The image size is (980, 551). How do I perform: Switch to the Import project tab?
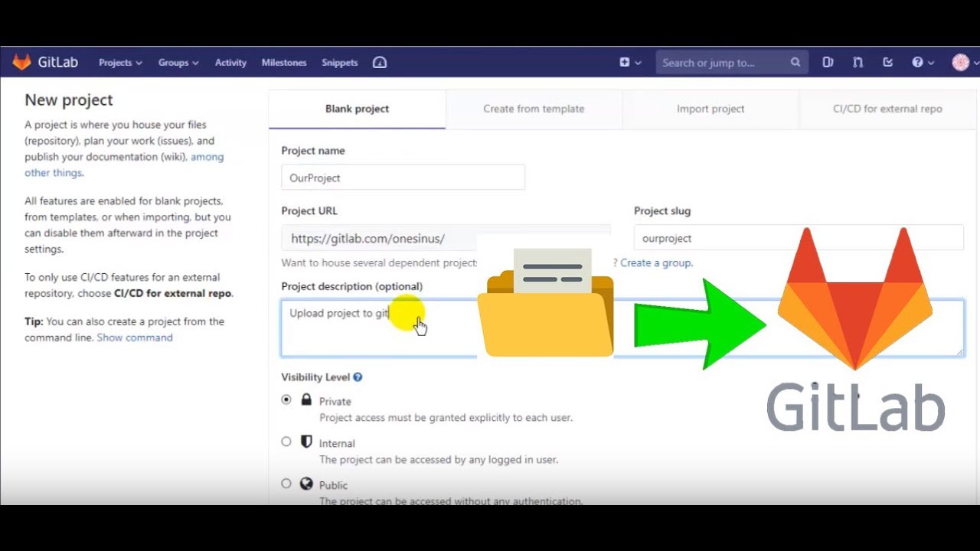point(710,109)
